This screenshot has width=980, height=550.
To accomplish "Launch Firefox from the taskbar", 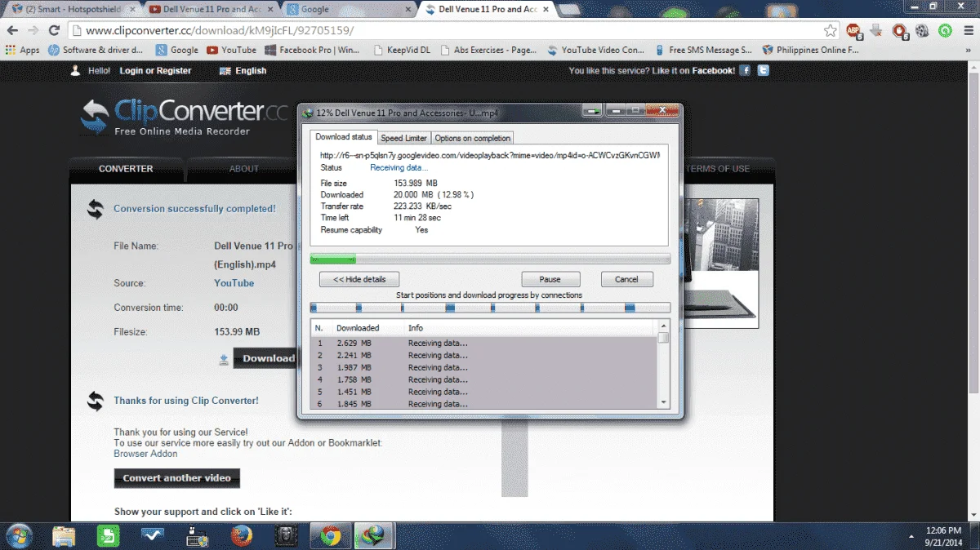I will click(241, 536).
